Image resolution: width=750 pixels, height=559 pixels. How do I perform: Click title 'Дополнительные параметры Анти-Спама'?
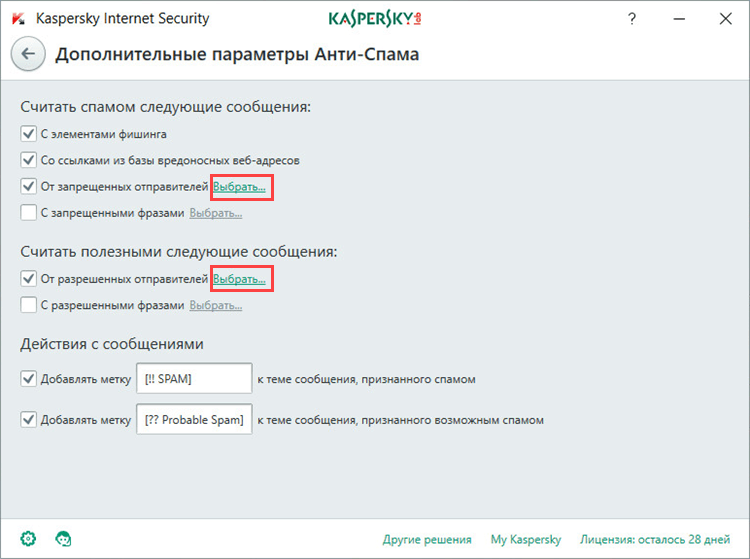(x=237, y=55)
